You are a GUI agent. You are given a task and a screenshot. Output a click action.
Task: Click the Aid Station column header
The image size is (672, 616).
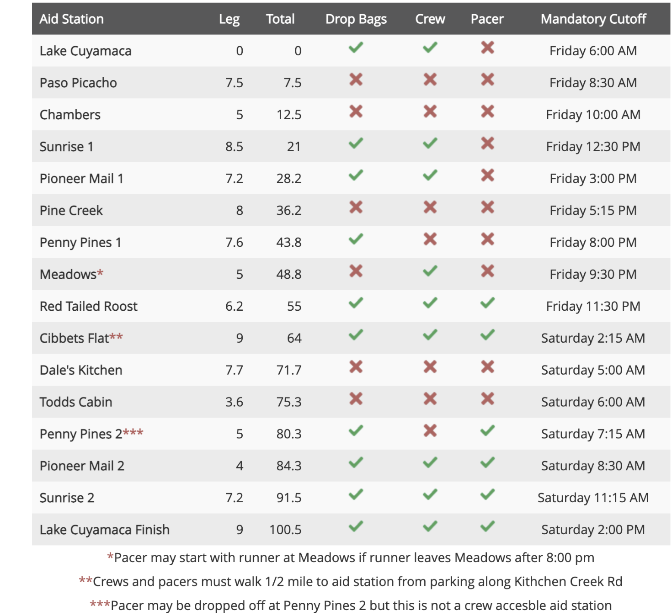click(x=71, y=19)
